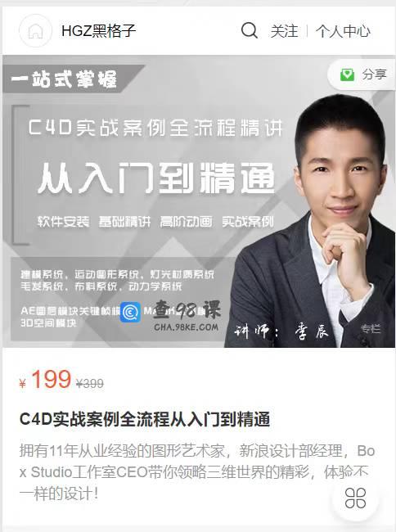Click the 专栏 column tag on banner
This screenshot has height=532, width=396.
[x=371, y=328]
